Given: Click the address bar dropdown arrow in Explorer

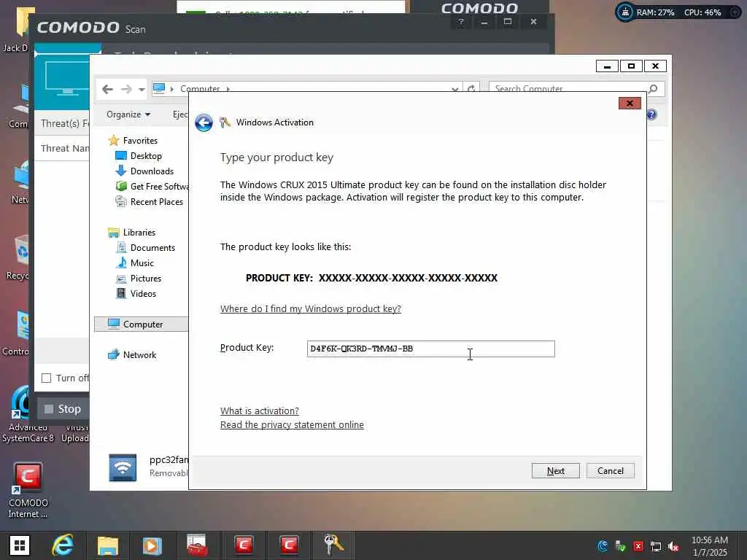Looking at the screenshot, I should [455, 89].
